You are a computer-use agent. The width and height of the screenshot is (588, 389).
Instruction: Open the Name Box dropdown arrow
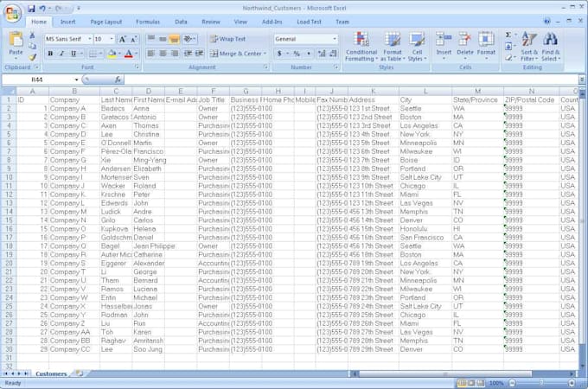tap(76, 80)
